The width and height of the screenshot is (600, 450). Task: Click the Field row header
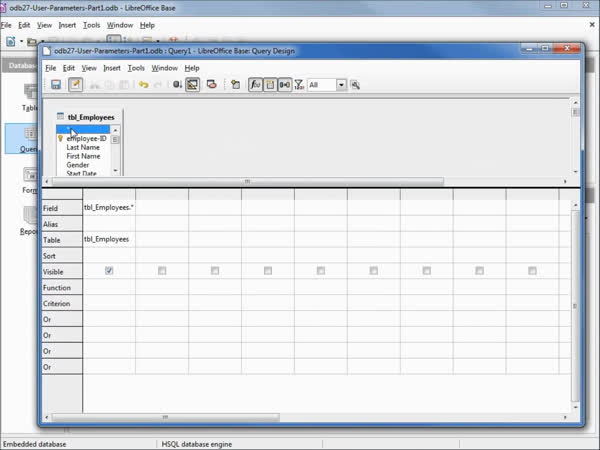coord(62,208)
